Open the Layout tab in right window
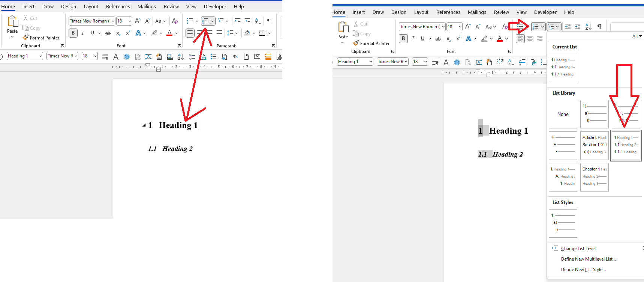This screenshot has height=282, width=644. (421, 12)
